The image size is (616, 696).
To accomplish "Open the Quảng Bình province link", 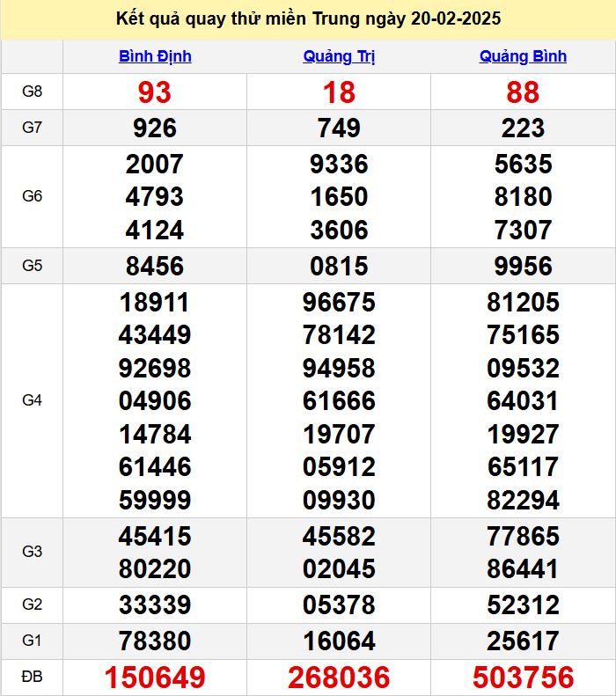I will (523, 56).
